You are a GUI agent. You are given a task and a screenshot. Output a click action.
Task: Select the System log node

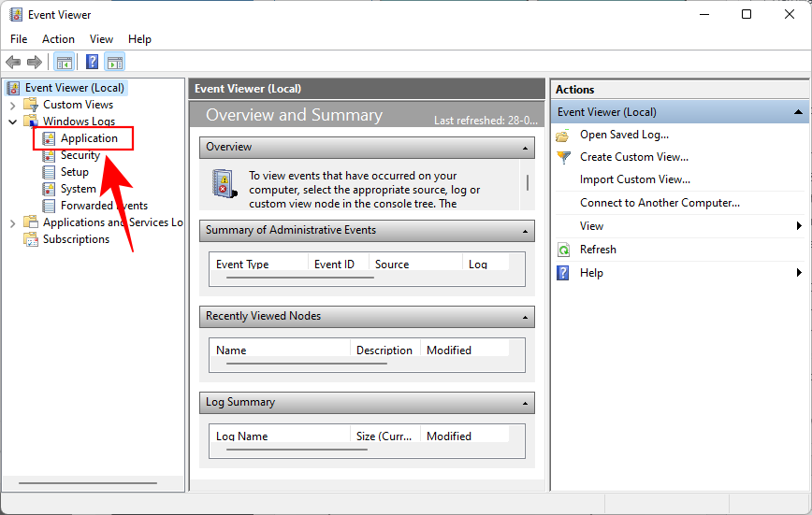(78, 189)
